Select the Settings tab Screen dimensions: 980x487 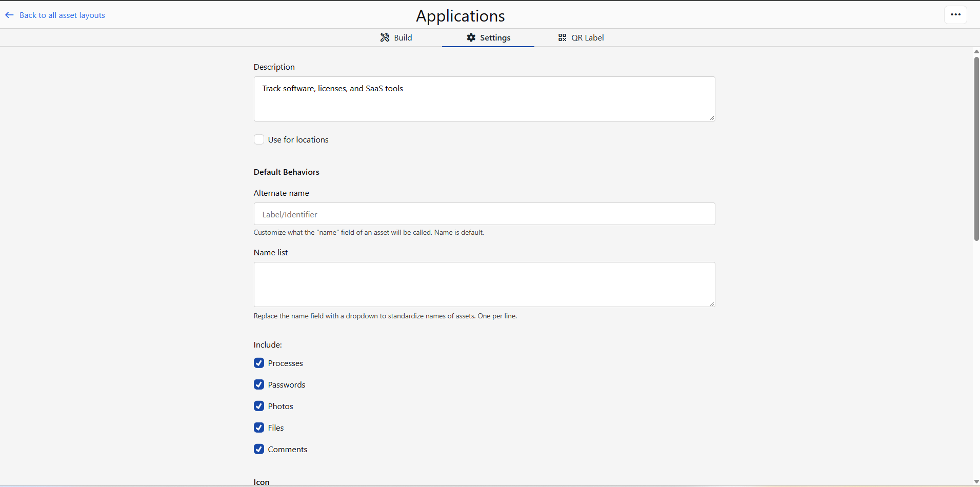488,37
